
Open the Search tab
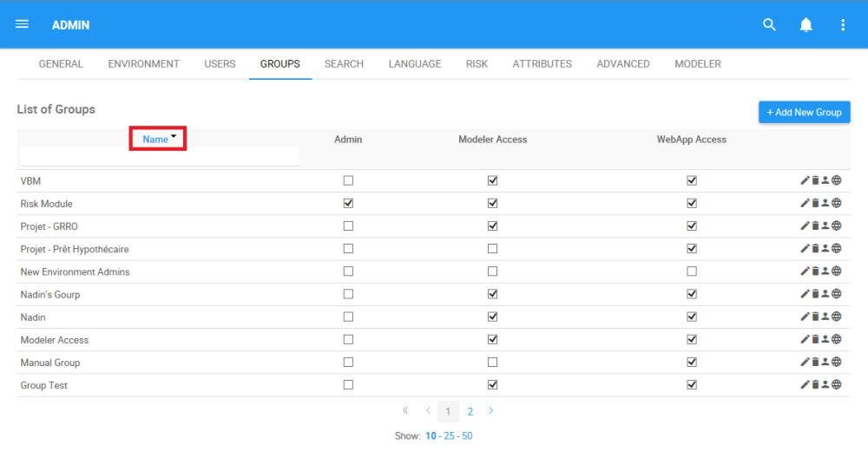[344, 63]
